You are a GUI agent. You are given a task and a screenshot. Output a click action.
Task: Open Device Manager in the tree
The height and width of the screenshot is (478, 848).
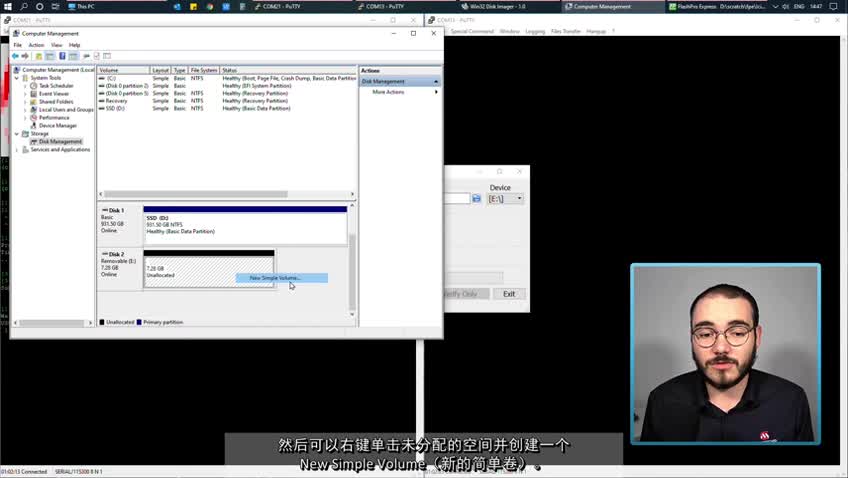(x=57, y=126)
